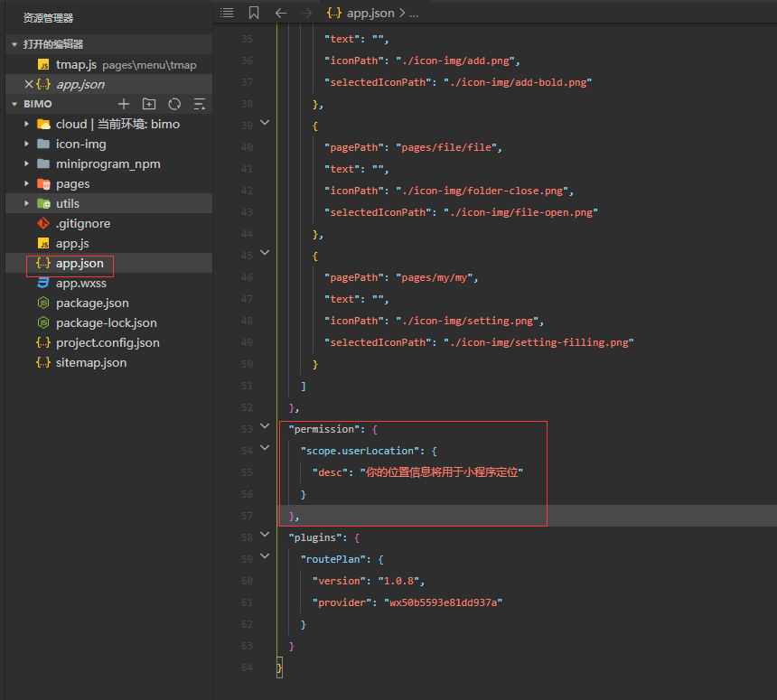The height and width of the screenshot is (700, 777).
Task: Click the new folder icon in BIMO header
Action: [x=149, y=104]
